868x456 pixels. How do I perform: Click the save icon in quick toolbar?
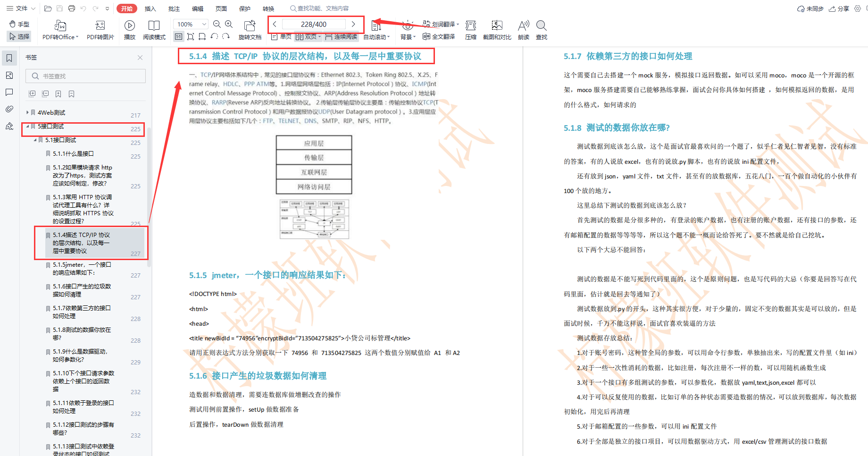60,8
